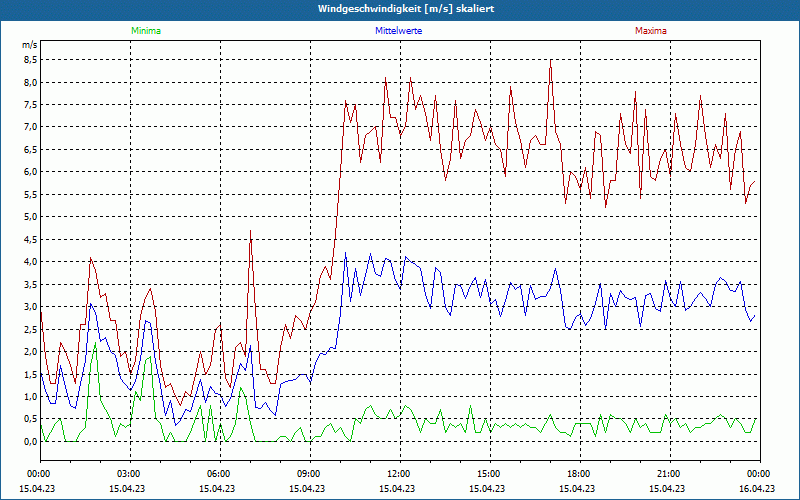Viewport: 800px width, 500px height.
Task: Click the Maxima legend label
Action: point(651,31)
